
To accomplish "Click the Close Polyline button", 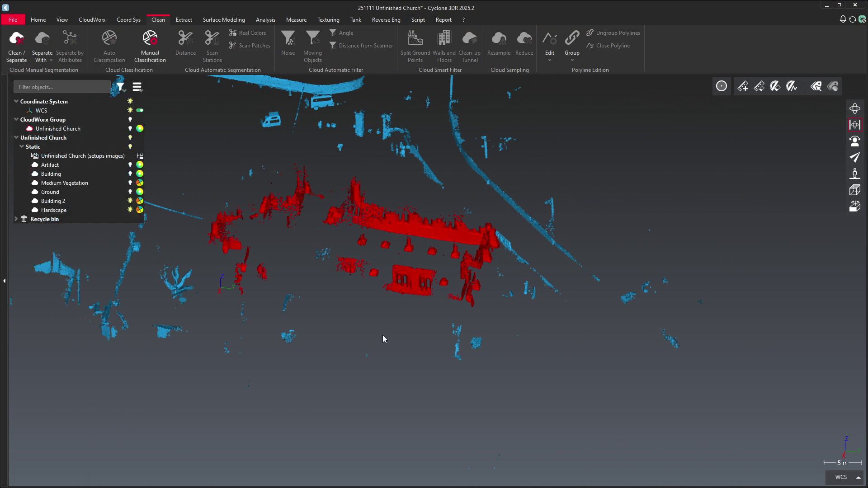I will (608, 46).
